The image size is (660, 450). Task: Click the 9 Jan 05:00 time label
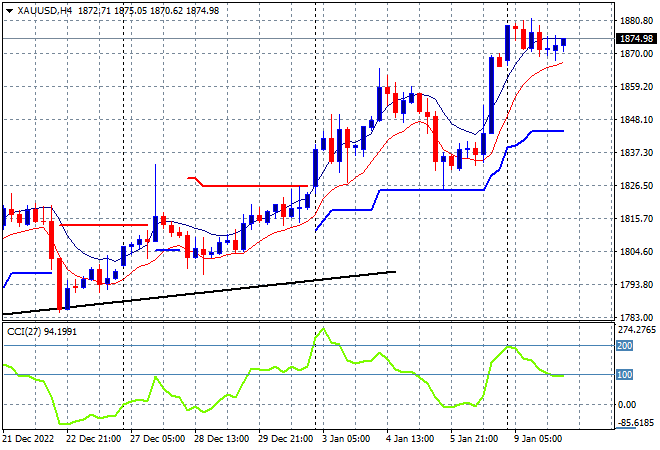pos(538,439)
